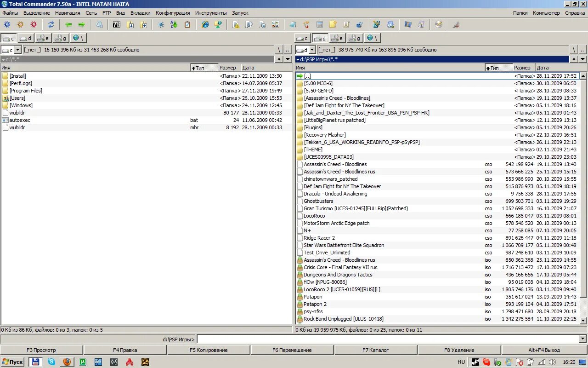Open right panel favorites asterisk button
Screen dimensions: 588x368
pyautogui.click(x=574, y=59)
